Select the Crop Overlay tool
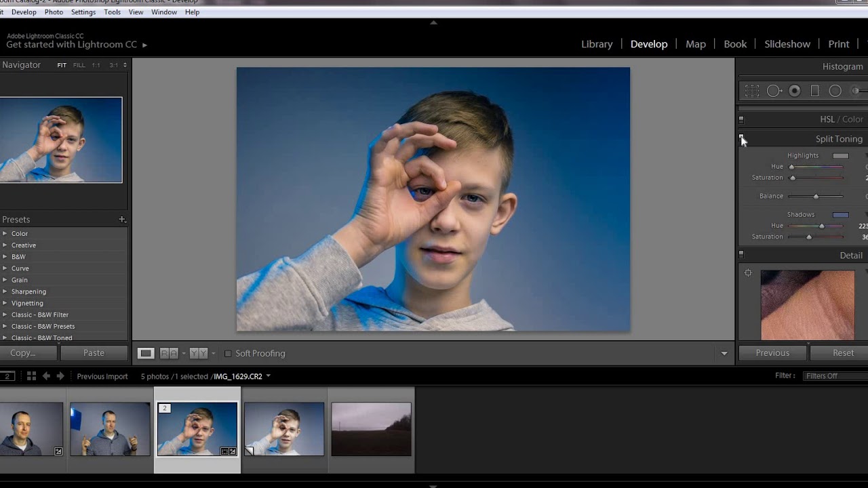Image resolution: width=868 pixels, height=488 pixels. [752, 91]
